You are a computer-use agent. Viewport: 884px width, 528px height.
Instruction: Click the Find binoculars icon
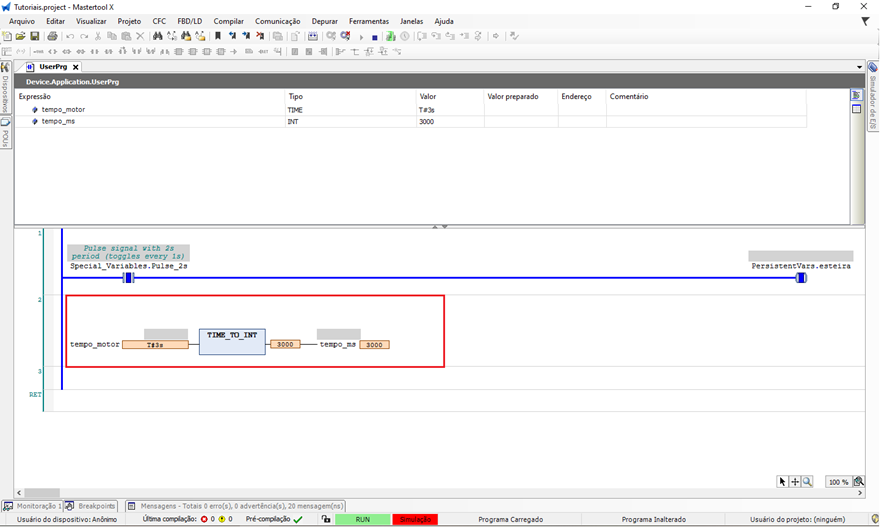point(158,36)
